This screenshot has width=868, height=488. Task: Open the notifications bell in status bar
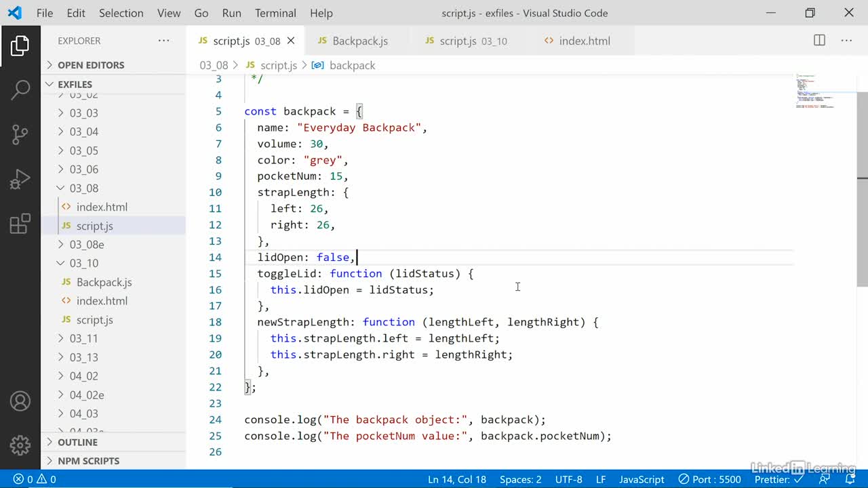click(852, 479)
